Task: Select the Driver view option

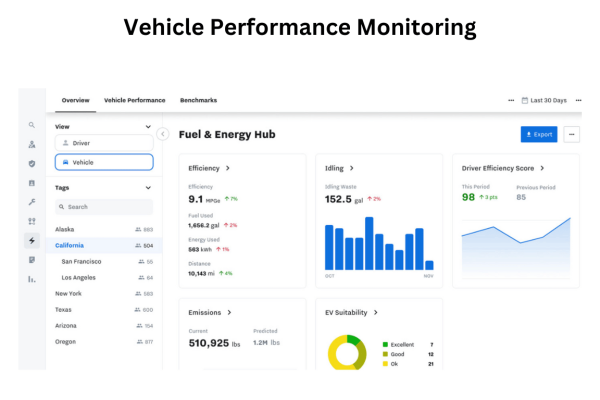Action: (x=104, y=143)
